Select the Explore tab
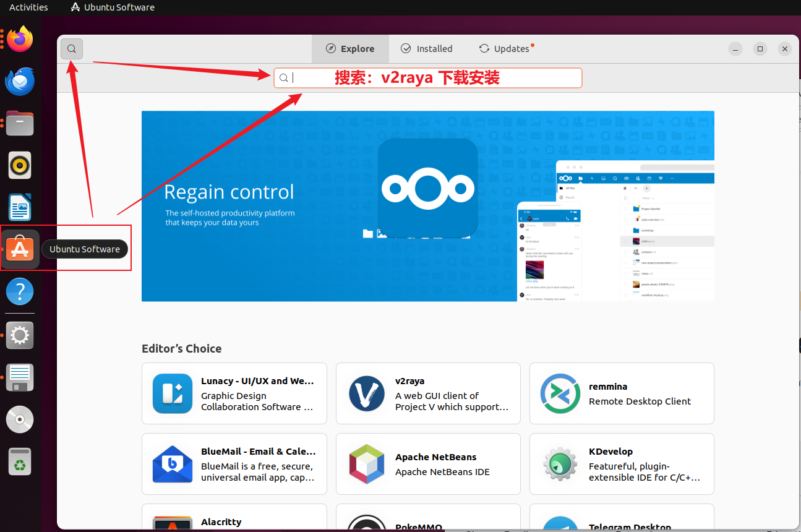 (x=350, y=49)
